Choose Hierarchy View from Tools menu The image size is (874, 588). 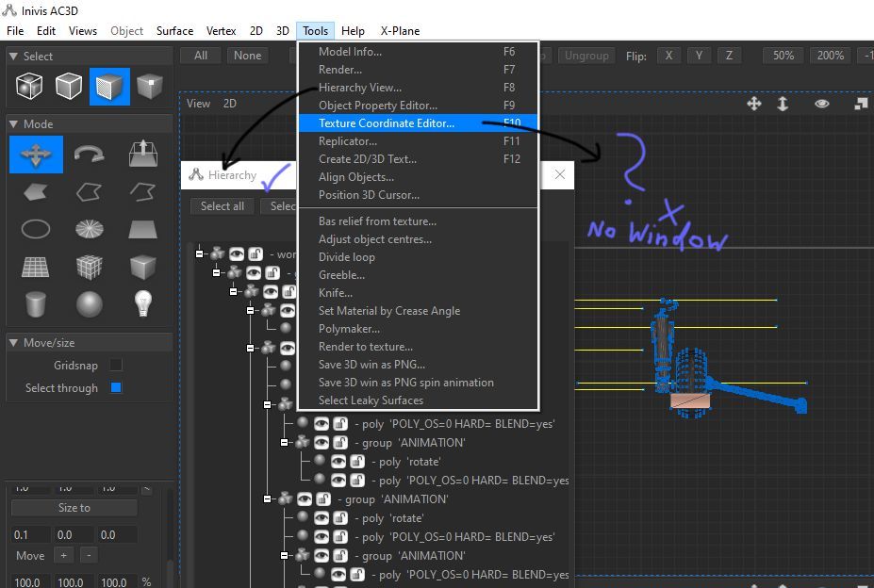(x=418, y=88)
